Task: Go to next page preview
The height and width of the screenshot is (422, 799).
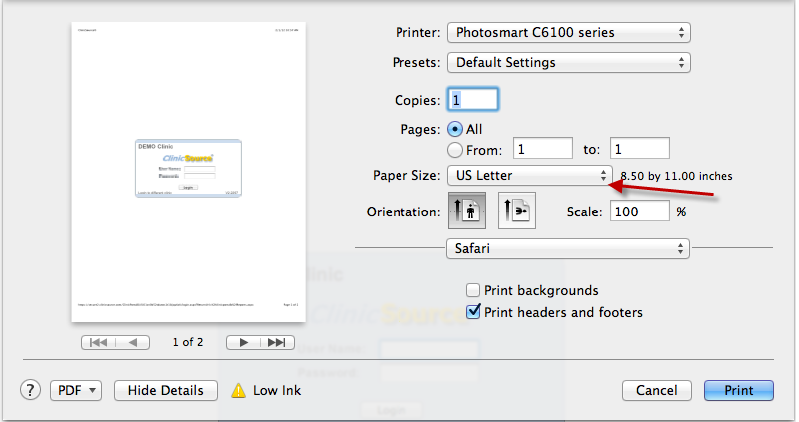Action: pos(243,342)
